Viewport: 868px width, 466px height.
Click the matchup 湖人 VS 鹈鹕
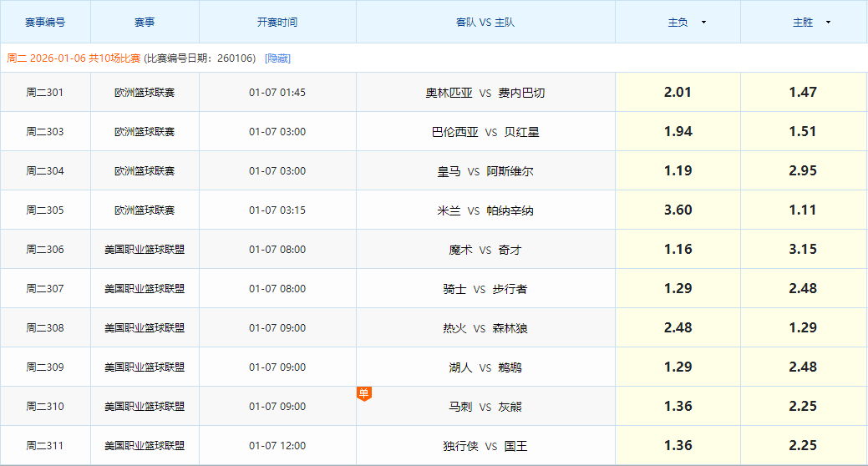485,368
